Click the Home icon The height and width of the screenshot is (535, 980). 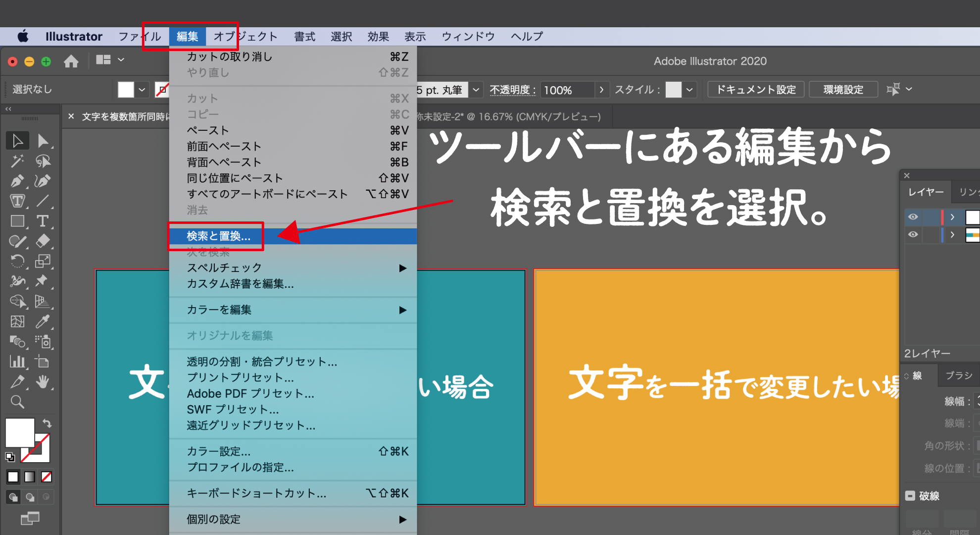71,61
